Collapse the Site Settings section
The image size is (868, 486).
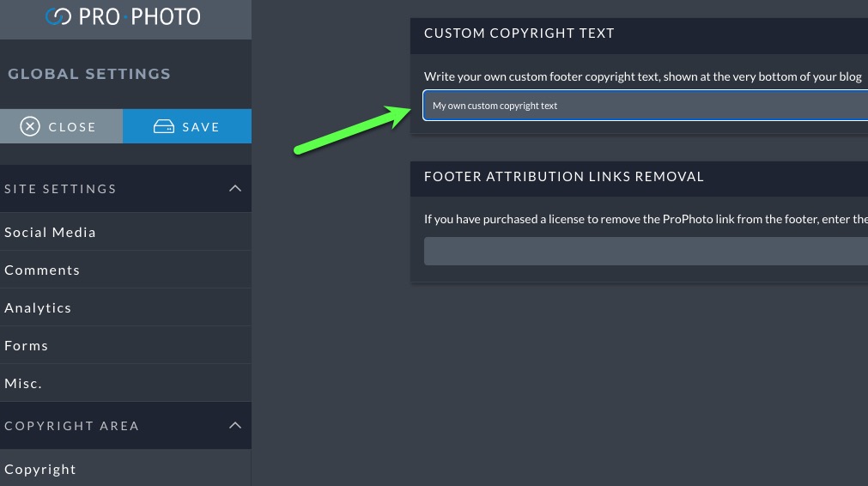tap(235, 188)
